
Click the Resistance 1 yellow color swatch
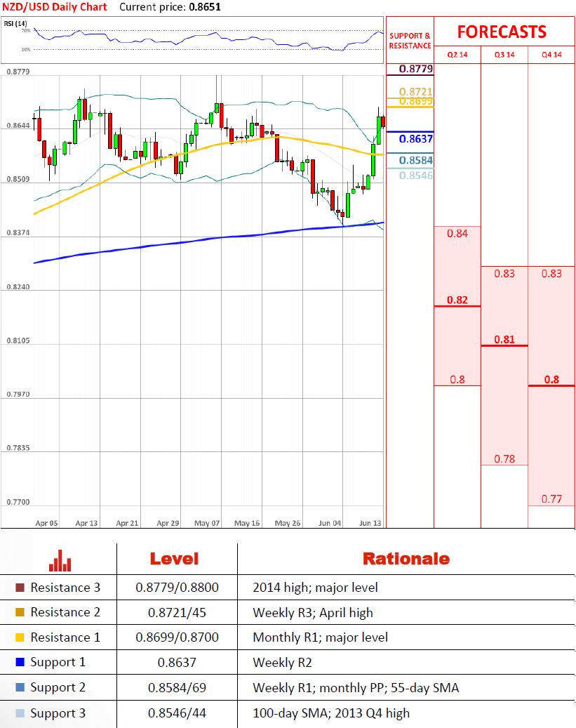pos(20,637)
